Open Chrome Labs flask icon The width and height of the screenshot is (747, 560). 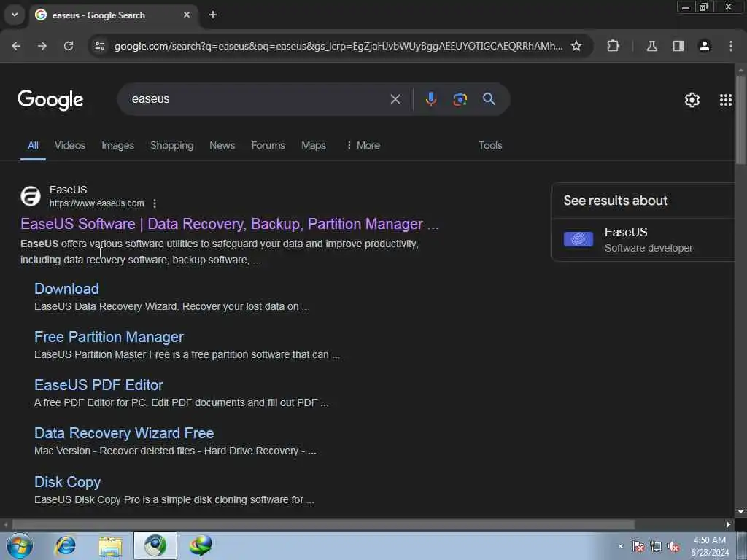click(651, 46)
